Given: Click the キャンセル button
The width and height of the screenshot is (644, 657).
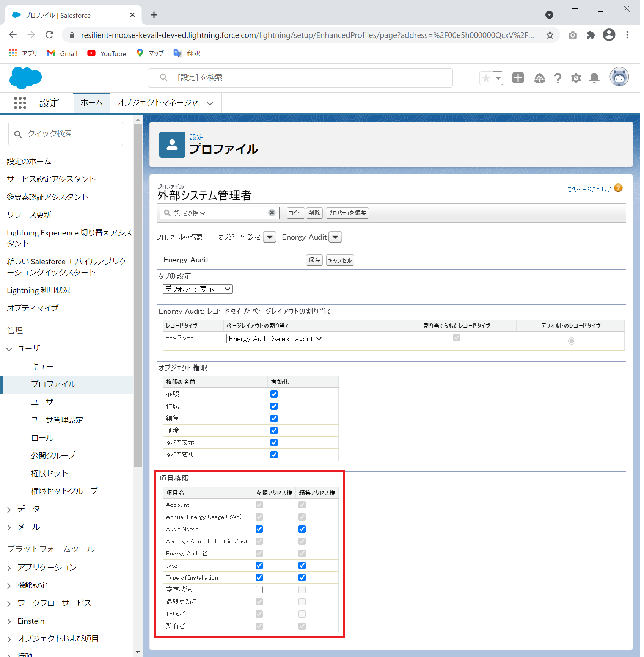Looking at the screenshot, I should pyautogui.click(x=340, y=260).
